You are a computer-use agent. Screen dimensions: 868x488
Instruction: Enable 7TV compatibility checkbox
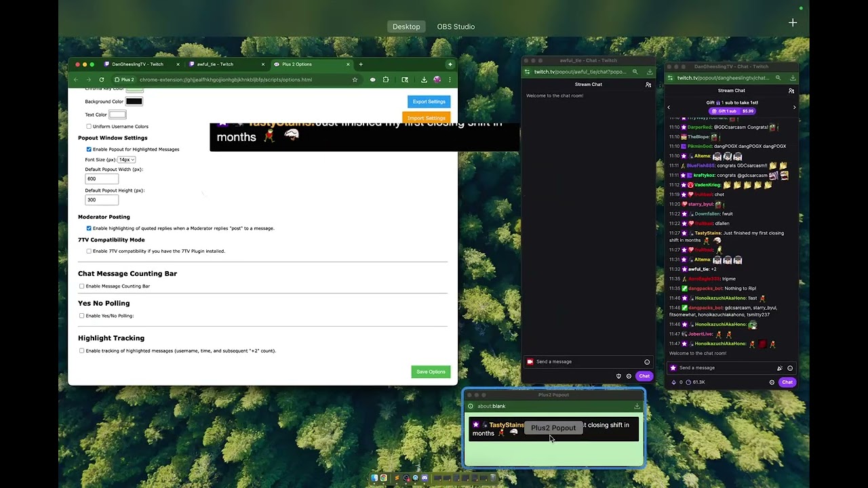pos(89,251)
